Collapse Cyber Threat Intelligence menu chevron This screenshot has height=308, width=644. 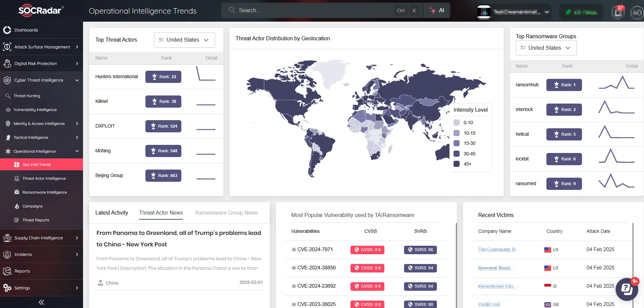[77, 80]
